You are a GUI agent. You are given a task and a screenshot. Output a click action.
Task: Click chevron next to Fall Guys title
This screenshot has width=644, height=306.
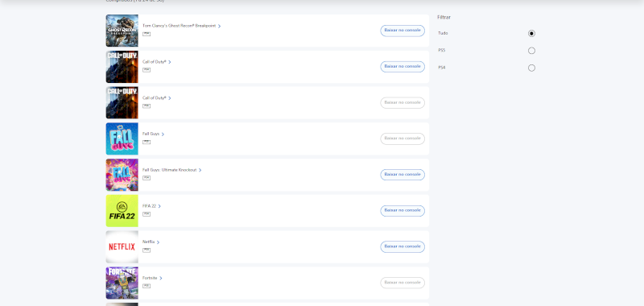point(163,134)
